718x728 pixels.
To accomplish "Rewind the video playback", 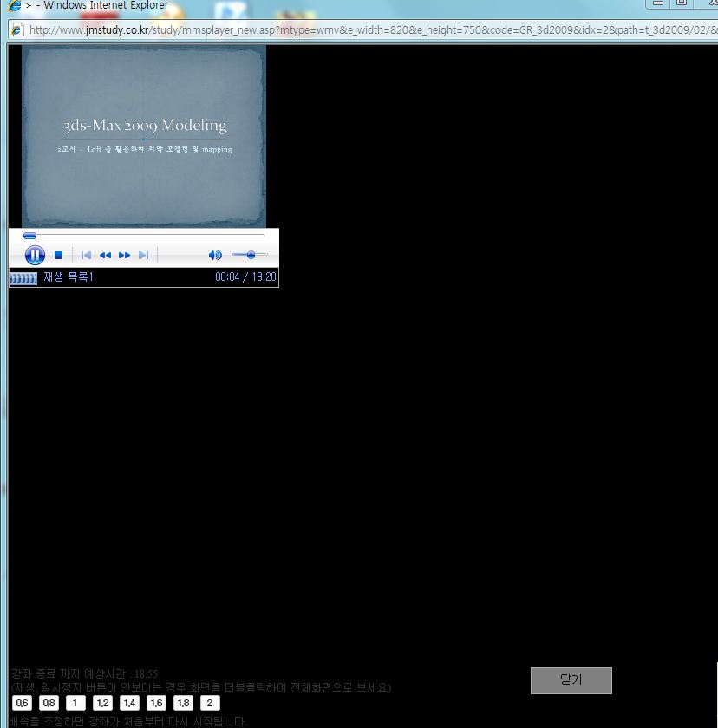I will pos(106,255).
